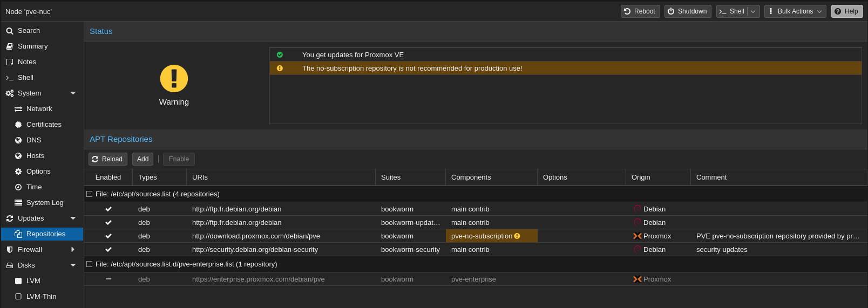Collapse the System section arrow

73,93
